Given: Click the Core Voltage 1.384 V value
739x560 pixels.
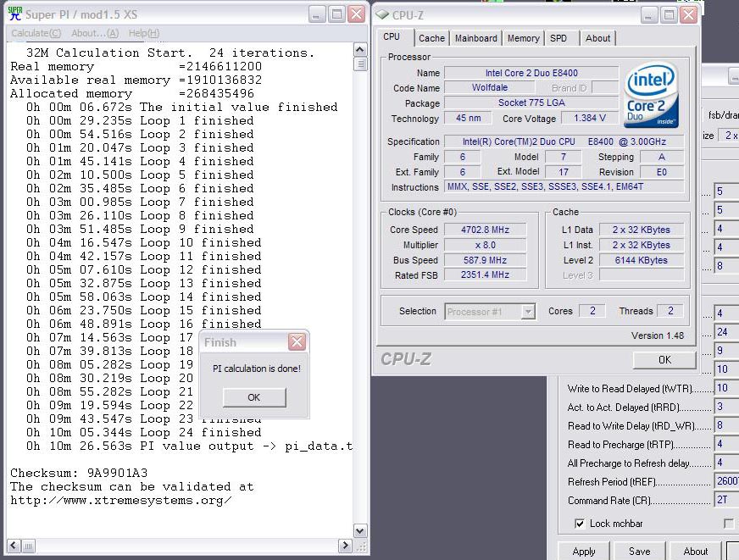Looking at the screenshot, I should (590, 119).
